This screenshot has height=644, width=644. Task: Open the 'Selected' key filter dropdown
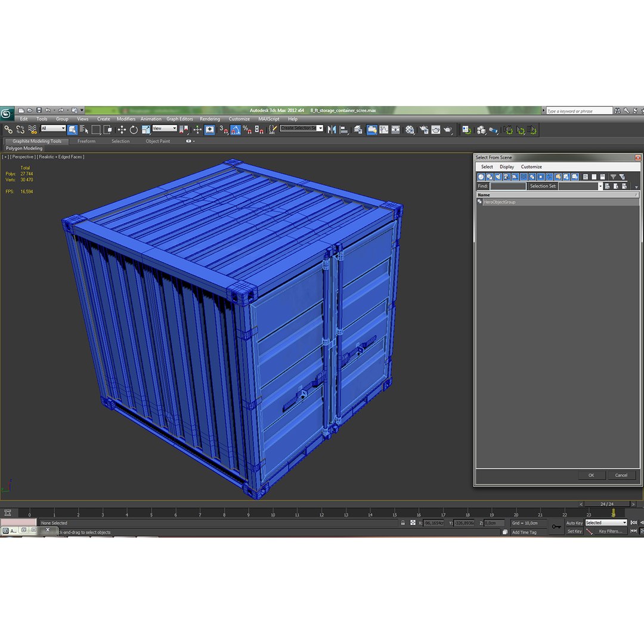(x=606, y=523)
